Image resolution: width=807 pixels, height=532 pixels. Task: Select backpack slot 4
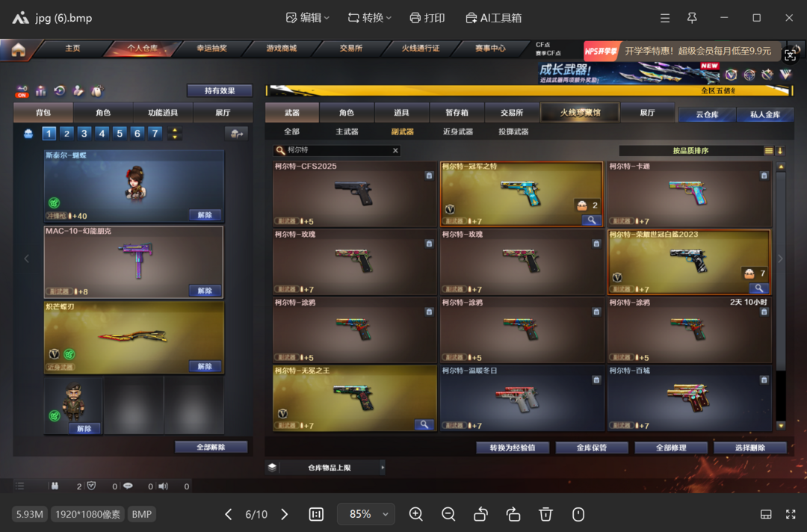[102, 134]
